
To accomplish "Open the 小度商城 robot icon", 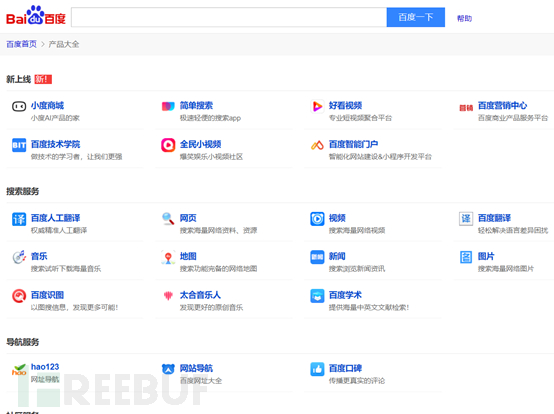I will tap(19, 106).
